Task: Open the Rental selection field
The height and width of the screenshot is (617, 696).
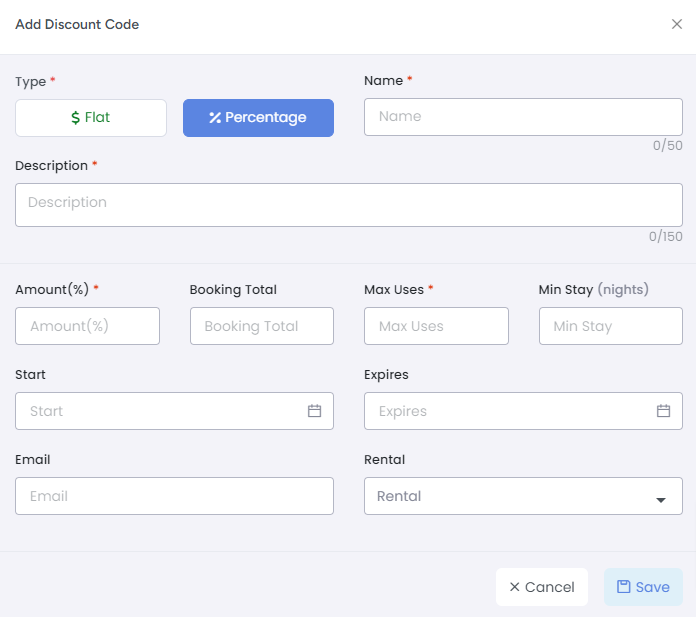Action: [x=523, y=496]
